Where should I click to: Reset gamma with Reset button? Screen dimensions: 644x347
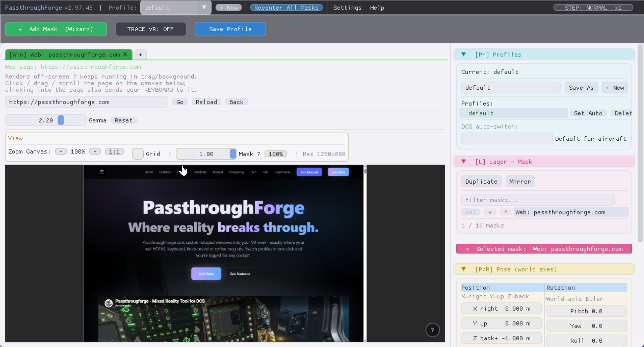tap(124, 120)
